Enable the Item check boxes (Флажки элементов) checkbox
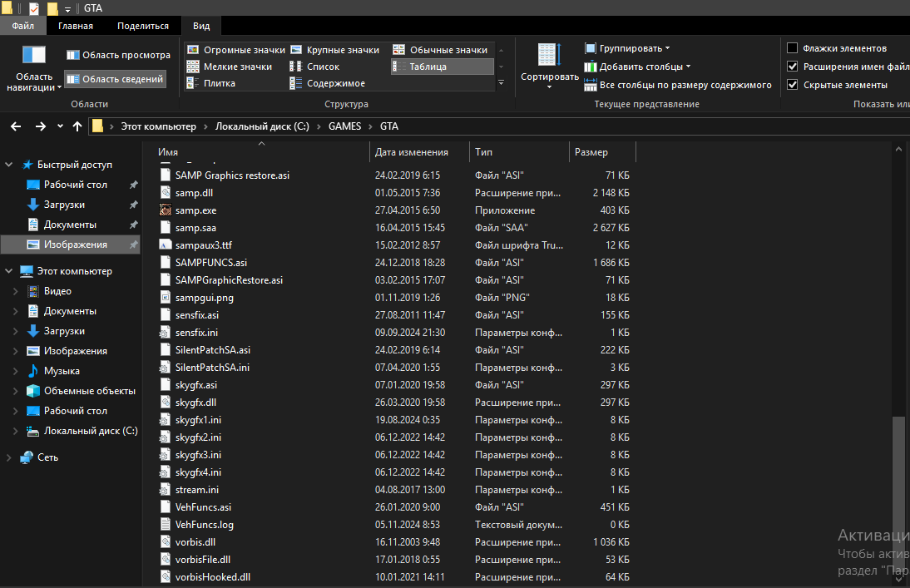 (793, 48)
